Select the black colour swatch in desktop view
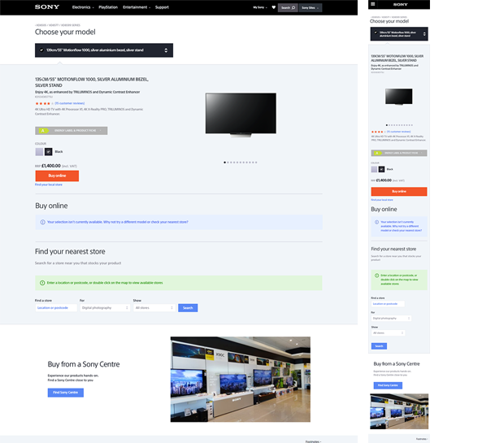The height and width of the screenshot is (443, 504). [48, 152]
